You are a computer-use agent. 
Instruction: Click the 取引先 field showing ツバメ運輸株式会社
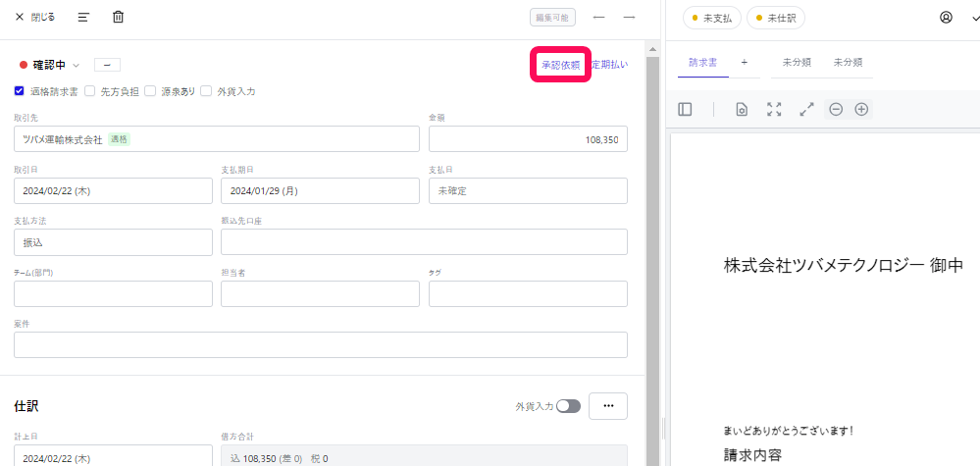click(216, 138)
